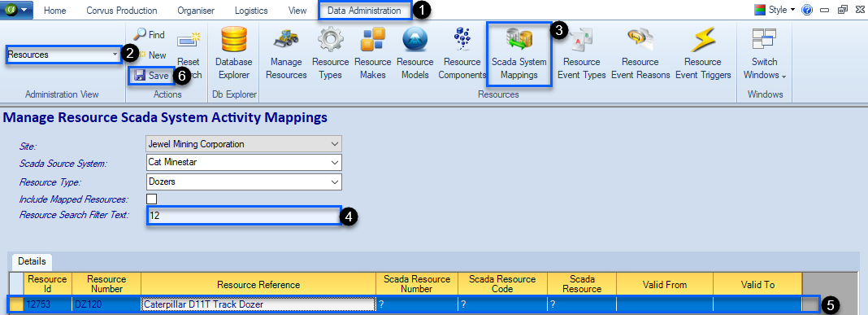Image resolution: width=868 pixels, height=315 pixels.
Task: Open the Switch Windows menu
Action: pos(764,54)
